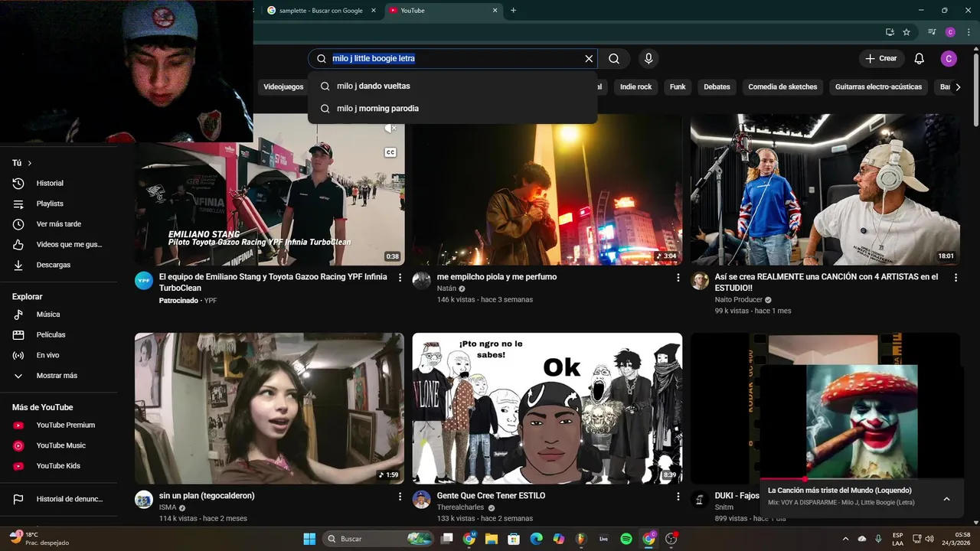Viewport: 980px width, 551px height.
Task: Open Ver más tarde list
Action: 59,224
